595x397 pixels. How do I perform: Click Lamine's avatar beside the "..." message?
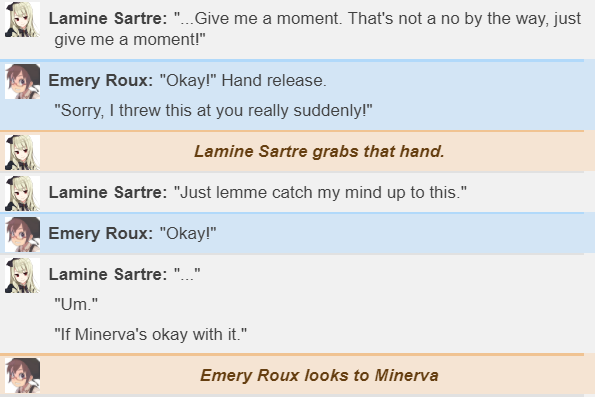(x=22, y=276)
